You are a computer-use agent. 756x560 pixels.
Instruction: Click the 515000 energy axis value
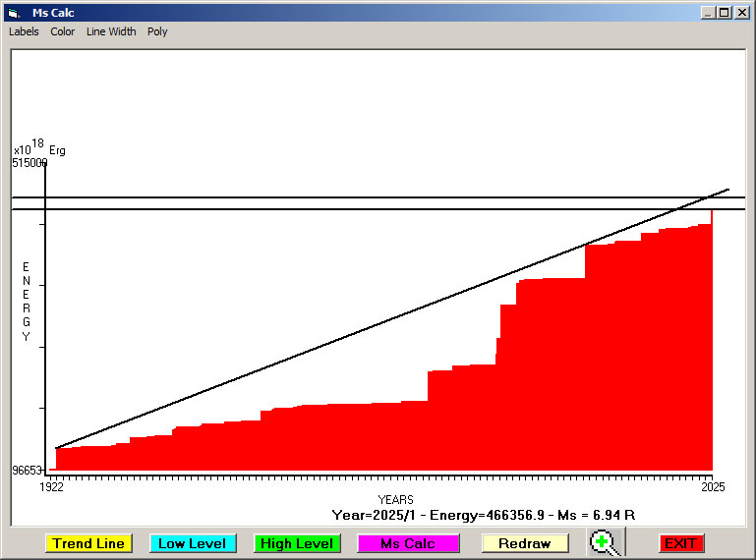pyautogui.click(x=29, y=163)
